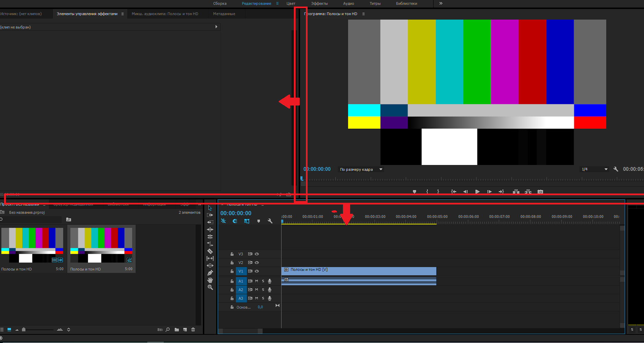The image size is (644, 343).
Task: Select the Razor tool
Action: click(210, 251)
